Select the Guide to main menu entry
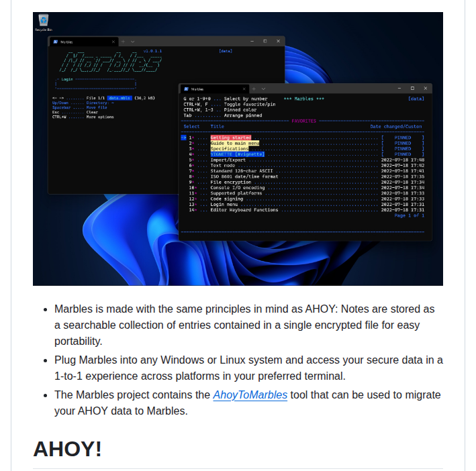476x471 pixels. click(235, 143)
